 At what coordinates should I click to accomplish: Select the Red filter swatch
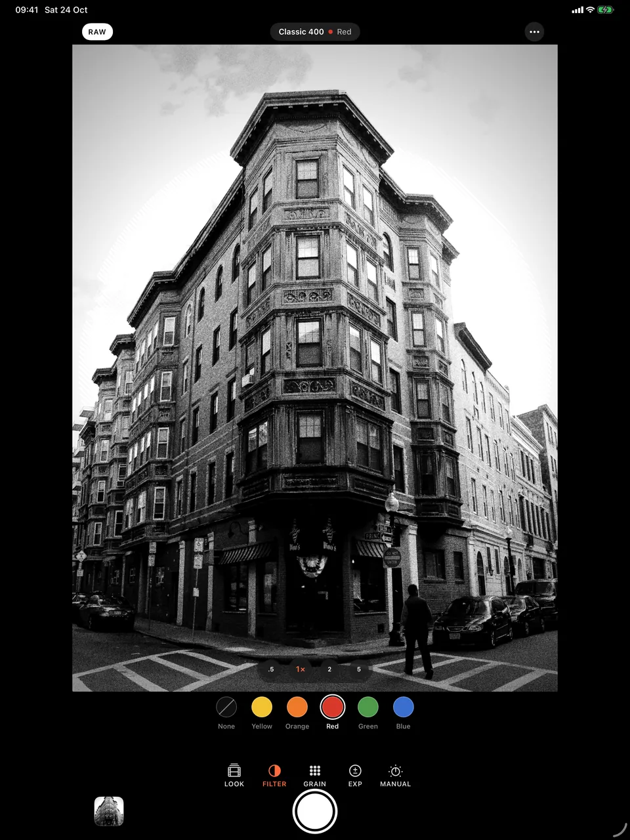[x=333, y=707]
